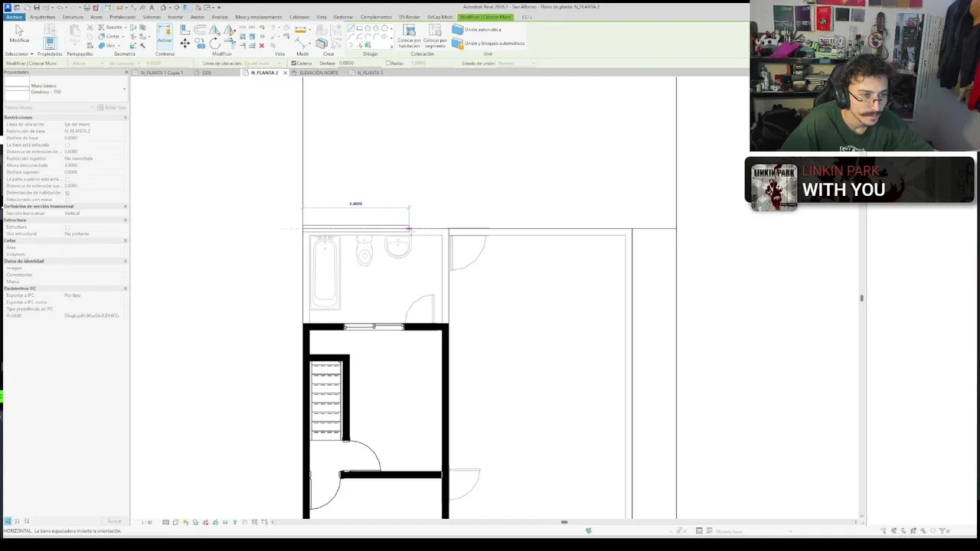
Task: Click the view scale 1:50
Action: point(146,522)
